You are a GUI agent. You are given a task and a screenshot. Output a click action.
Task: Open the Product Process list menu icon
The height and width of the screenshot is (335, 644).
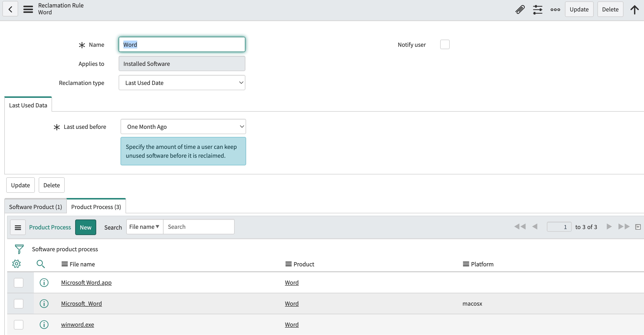point(18,227)
